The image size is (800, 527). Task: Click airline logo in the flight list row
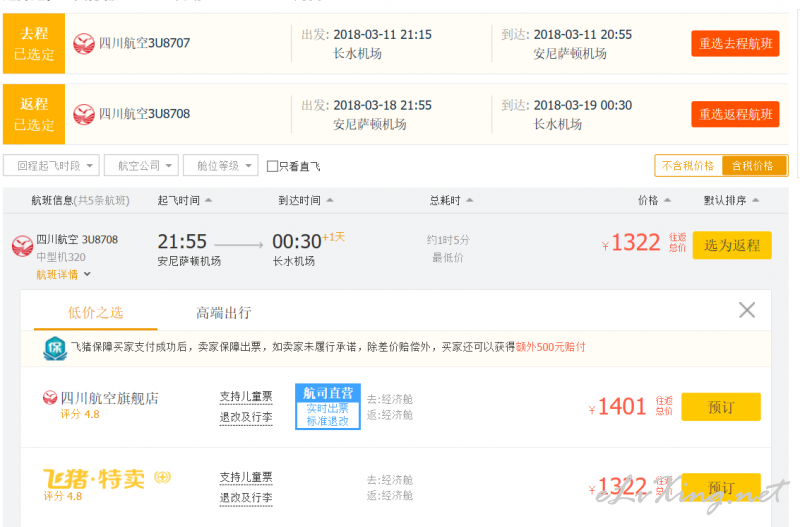pos(22,246)
